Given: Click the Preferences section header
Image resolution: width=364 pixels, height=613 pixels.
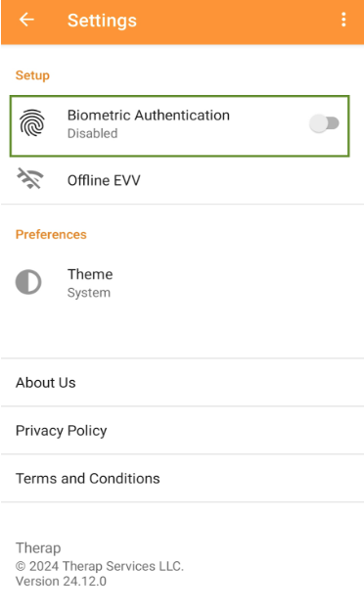Looking at the screenshot, I should point(51,234).
